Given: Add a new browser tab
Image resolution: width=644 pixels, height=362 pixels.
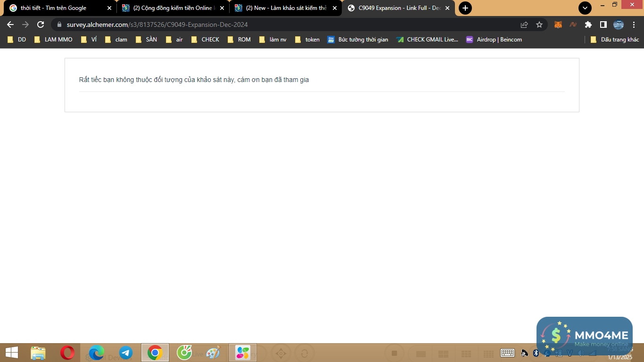Looking at the screenshot, I should coord(465,8).
